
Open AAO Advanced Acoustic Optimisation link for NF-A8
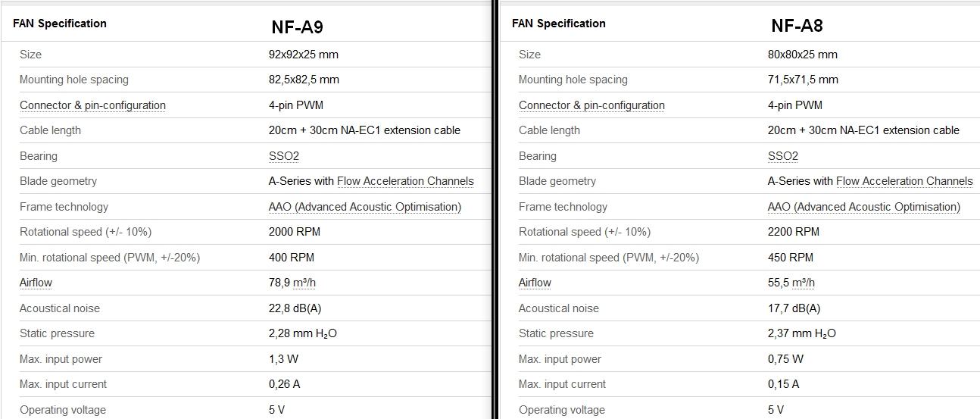coord(863,207)
